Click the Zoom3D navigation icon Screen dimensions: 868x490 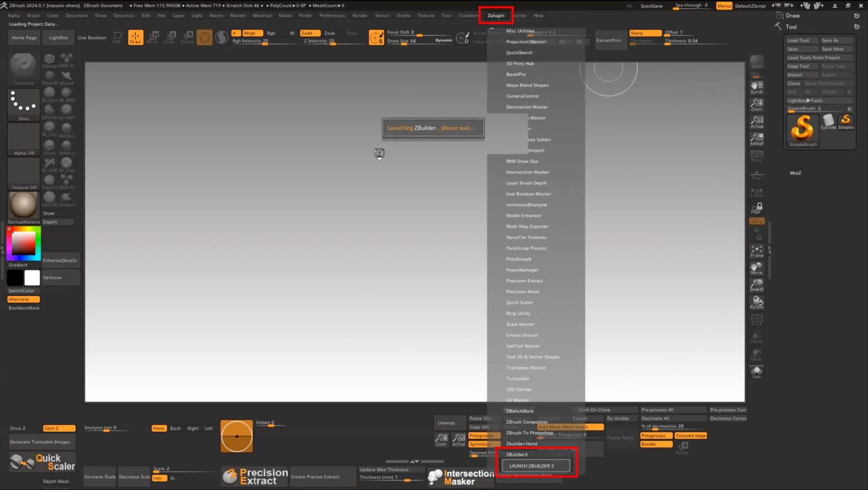757,285
